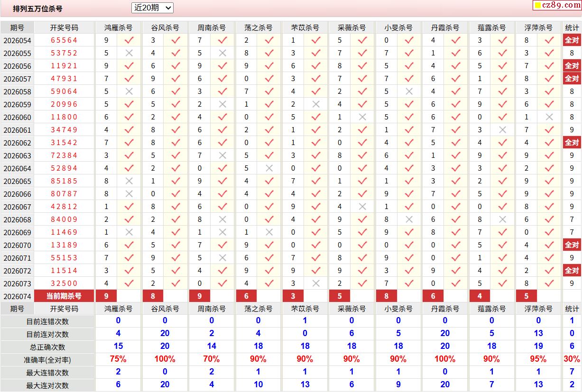Click the period number 2026067
Viewport: 582px width, 392px height.
click(x=17, y=207)
